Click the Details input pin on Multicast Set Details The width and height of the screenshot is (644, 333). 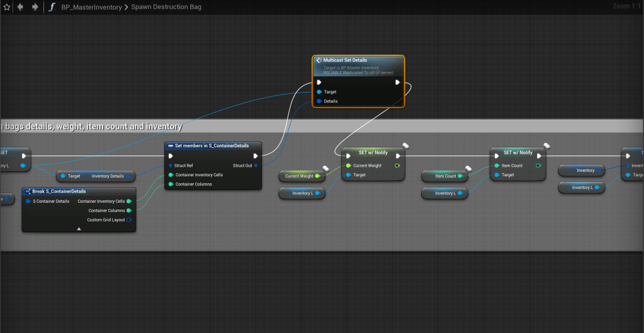pos(319,101)
